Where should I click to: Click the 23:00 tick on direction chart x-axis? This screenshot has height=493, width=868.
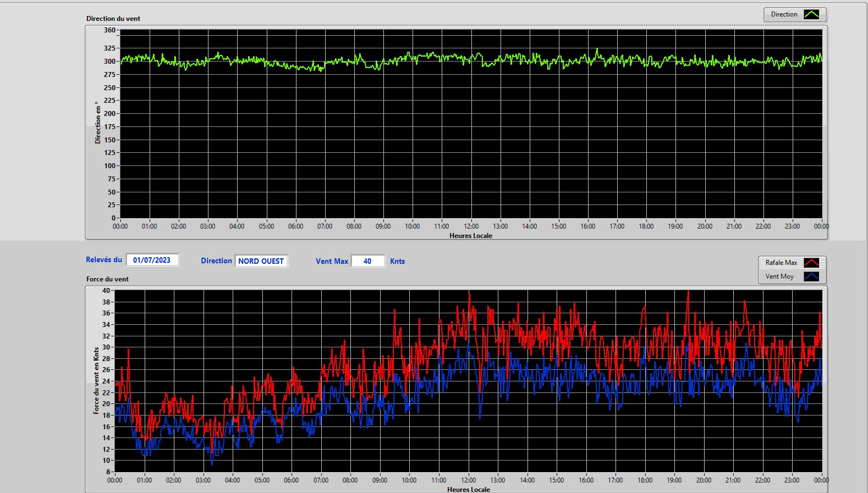(x=792, y=226)
